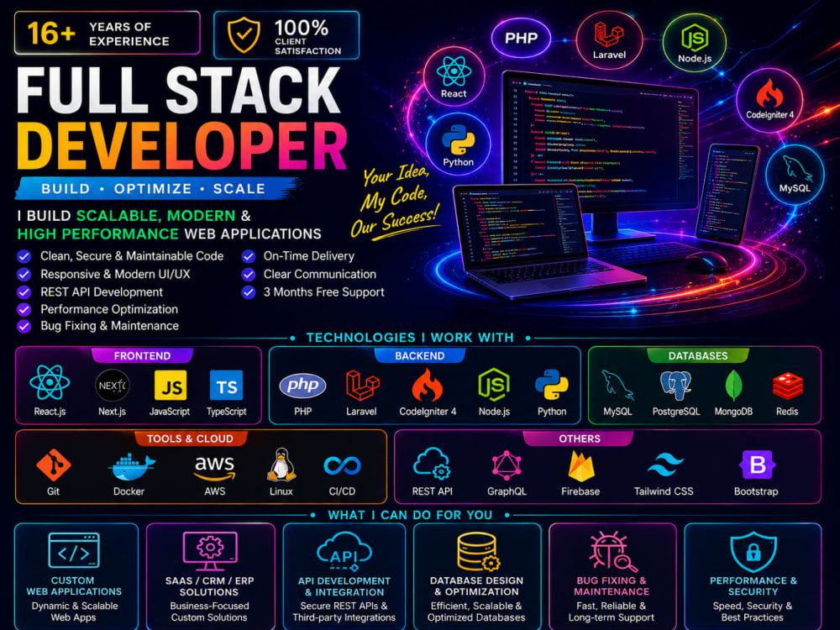
Task: Open the API Development & Integration card
Action: click(x=344, y=576)
